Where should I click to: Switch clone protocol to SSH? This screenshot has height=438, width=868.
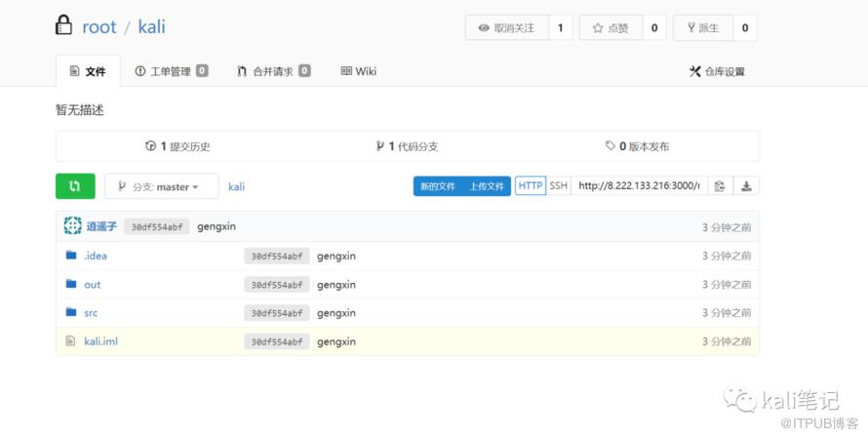point(558,185)
